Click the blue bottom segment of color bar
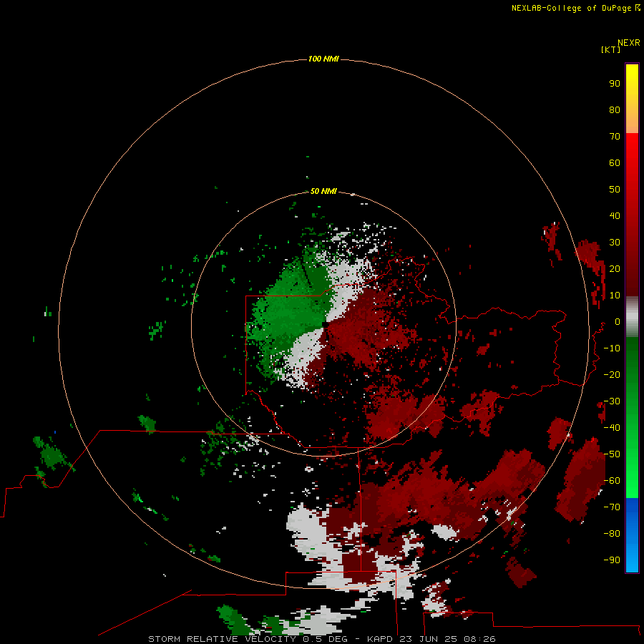The height and width of the screenshot is (644, 644). (x=632, y=535)
